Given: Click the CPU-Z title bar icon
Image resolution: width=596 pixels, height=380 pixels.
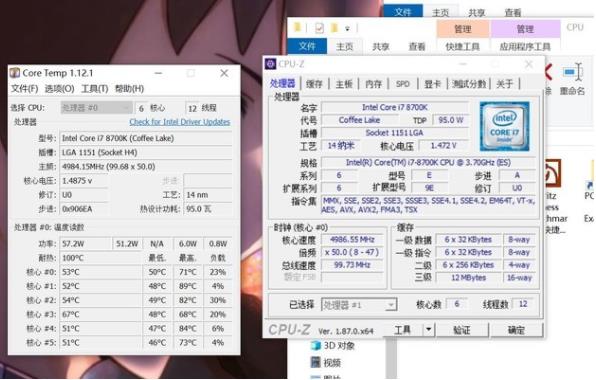Looking at the screenshot, I should pyautogui.click(x=270, y=64).
